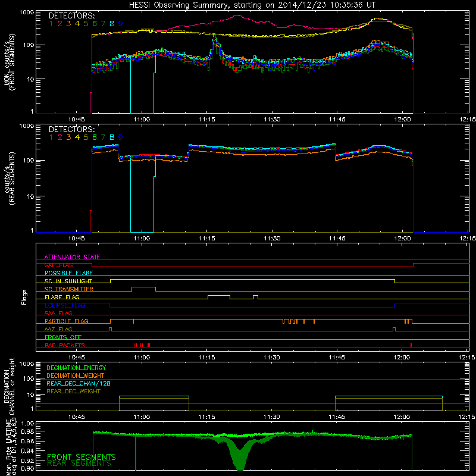
Task: Click the SC_TRANSMITTER label
Action: coord(68,289)
